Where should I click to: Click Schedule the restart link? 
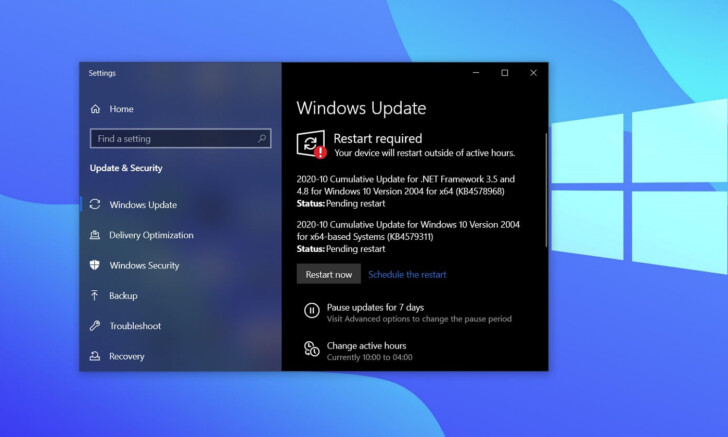pyautogui.click(x=407, y=274)
